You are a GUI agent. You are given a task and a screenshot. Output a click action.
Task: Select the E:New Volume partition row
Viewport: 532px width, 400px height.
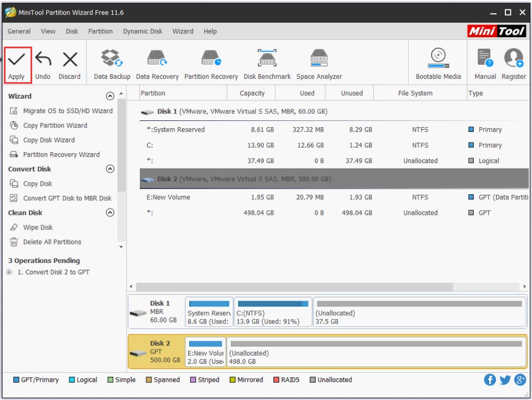334,198
